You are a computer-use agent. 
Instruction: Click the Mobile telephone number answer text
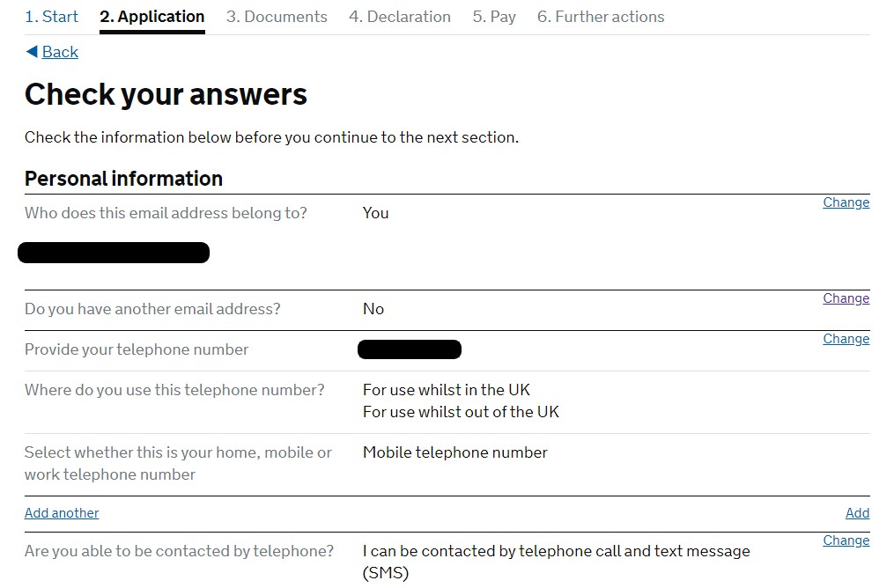[454, 452]
